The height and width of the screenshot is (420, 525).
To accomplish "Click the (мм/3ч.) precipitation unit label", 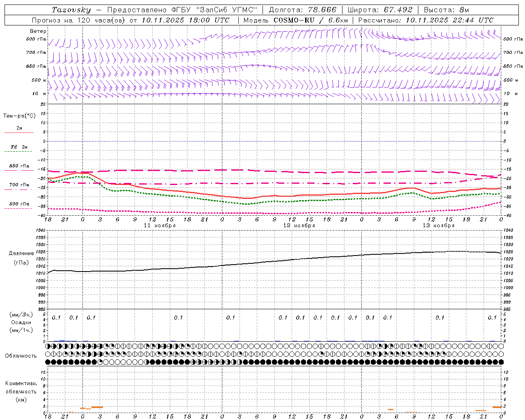I will 21,315.
